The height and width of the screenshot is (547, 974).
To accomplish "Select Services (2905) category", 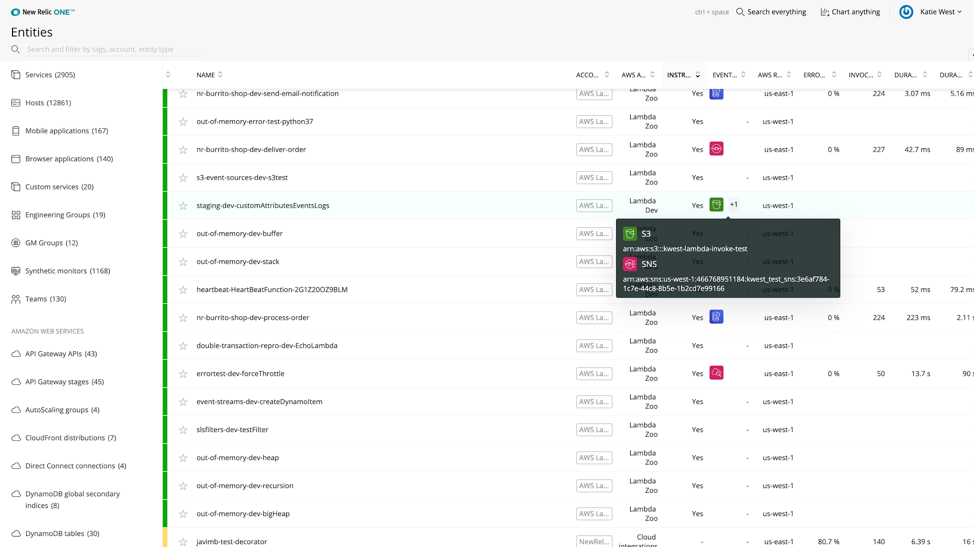I will coord(50,75).
